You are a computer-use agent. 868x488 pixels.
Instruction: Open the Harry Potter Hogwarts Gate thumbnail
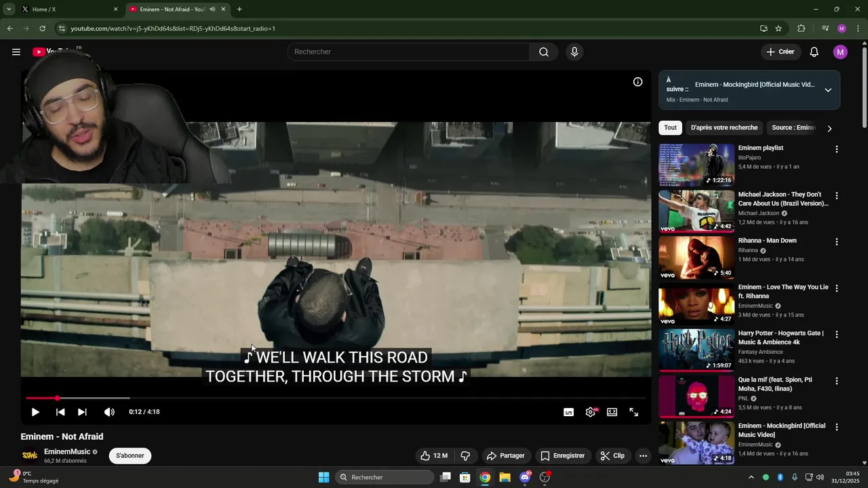696,350
